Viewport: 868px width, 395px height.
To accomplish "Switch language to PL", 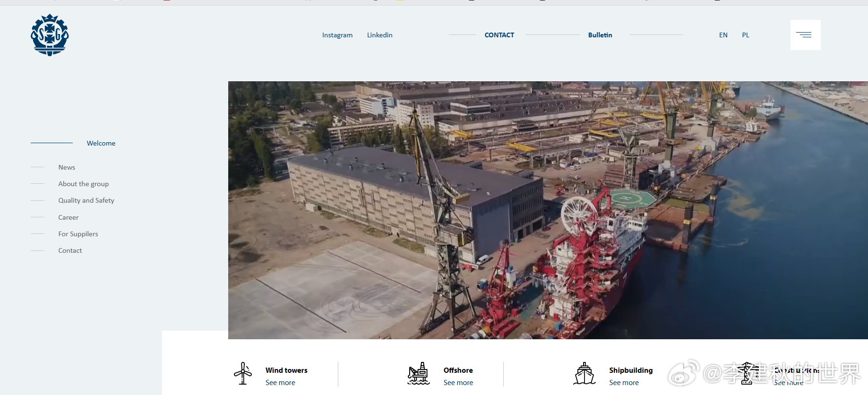I will [x=746, y=35].
